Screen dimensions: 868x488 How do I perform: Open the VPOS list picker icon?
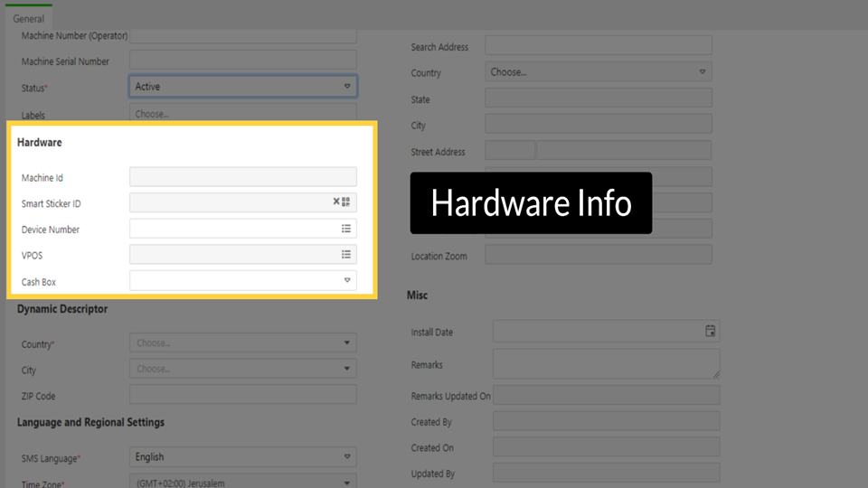(346, 255)
